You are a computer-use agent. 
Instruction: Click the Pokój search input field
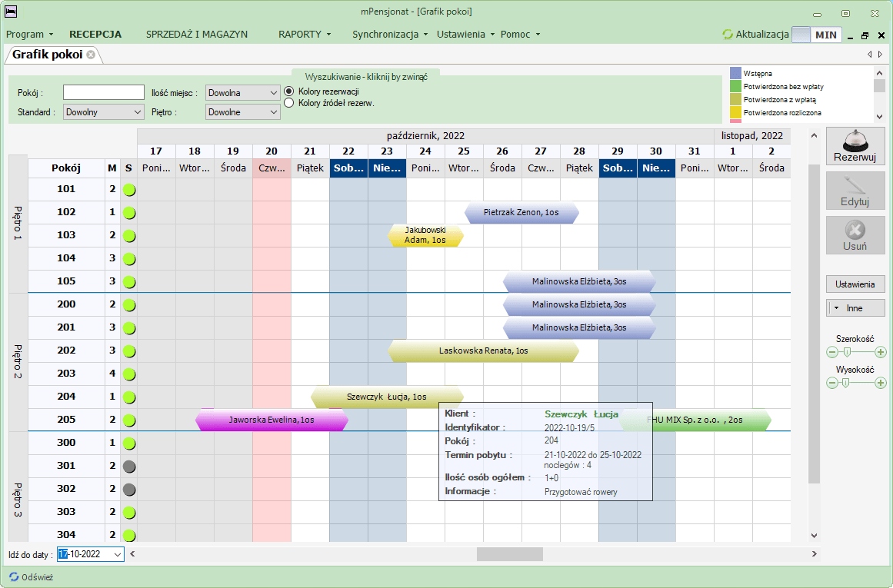pyautogui.click(x=104, y=93)
